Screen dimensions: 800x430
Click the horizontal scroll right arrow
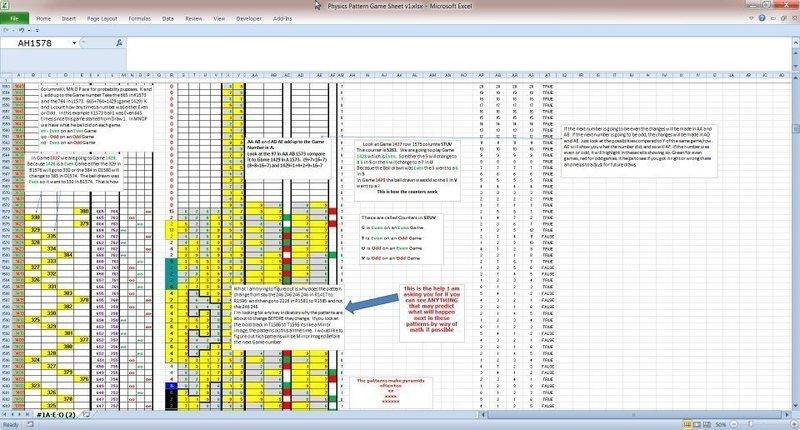point(789,415)
